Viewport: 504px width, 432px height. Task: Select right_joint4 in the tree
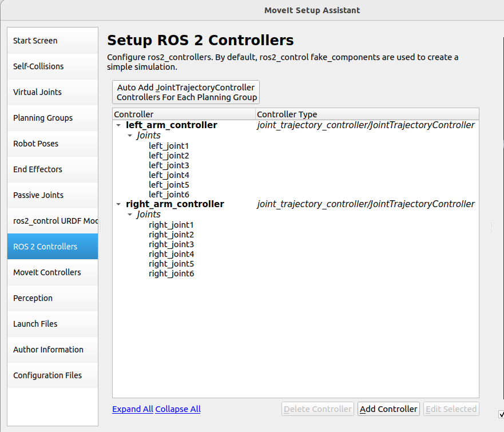point(171,254)
